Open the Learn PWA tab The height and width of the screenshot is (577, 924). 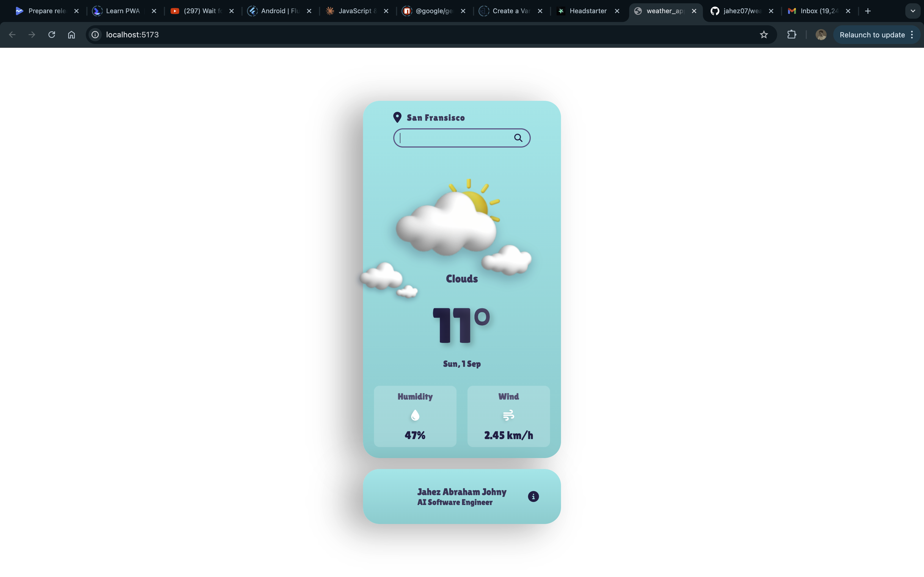[123, 11]
